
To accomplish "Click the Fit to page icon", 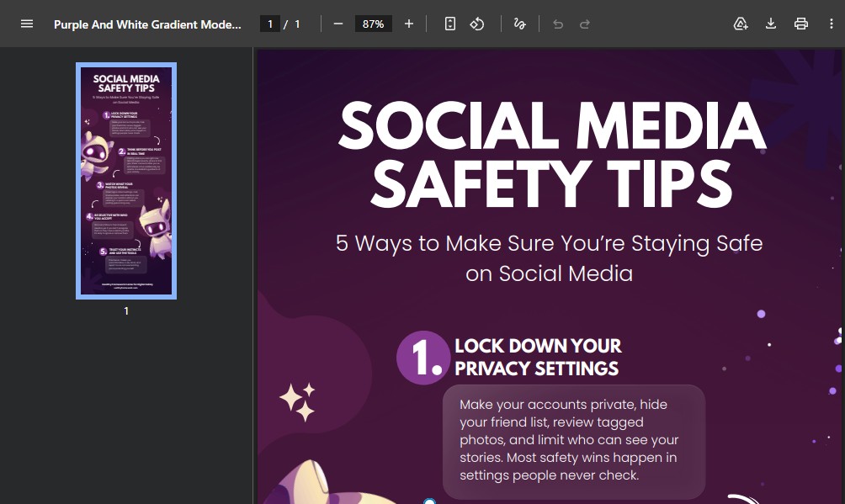I will point(450,24).
